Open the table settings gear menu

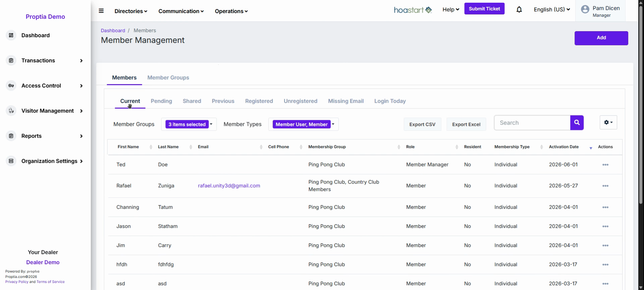608,123
